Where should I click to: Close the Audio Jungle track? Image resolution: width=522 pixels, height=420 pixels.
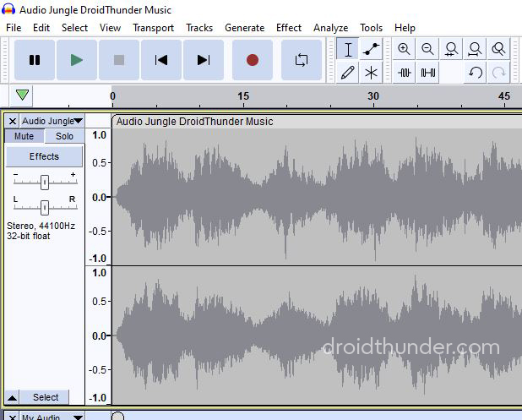(13, 121)
